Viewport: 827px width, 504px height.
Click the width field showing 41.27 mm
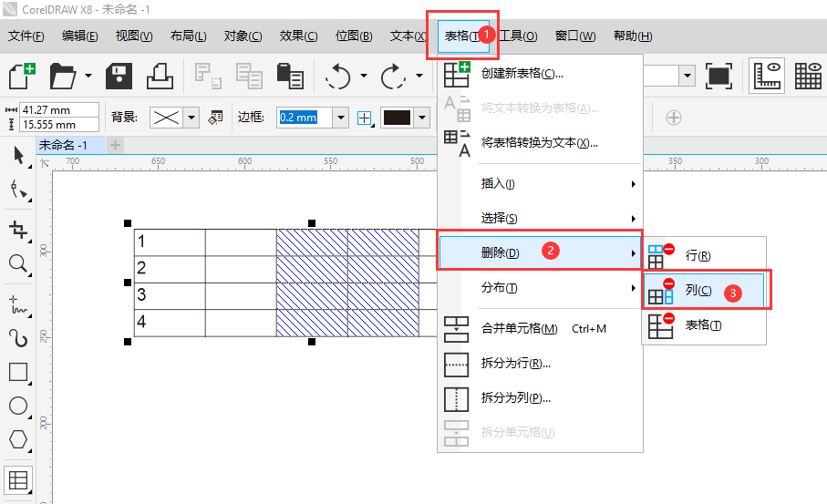(x=59, y=110)
